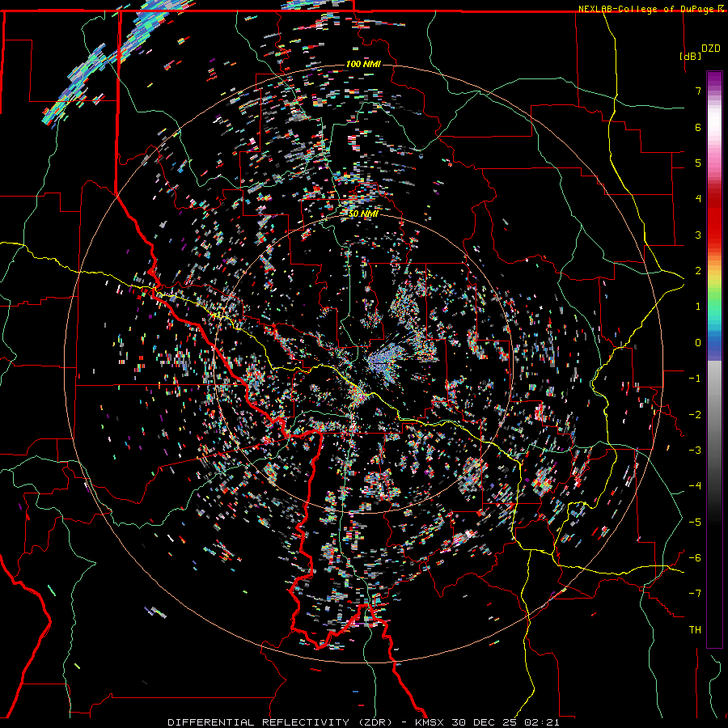Click the "[dB]" units label
The height and width of the screenshot is (728, 728).
691,56
